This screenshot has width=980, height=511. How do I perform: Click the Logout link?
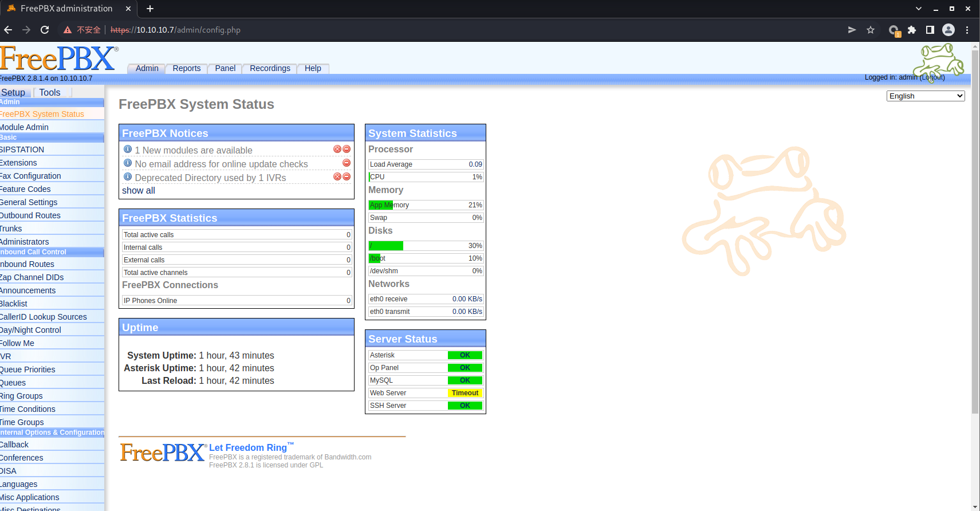click(932, 77)
